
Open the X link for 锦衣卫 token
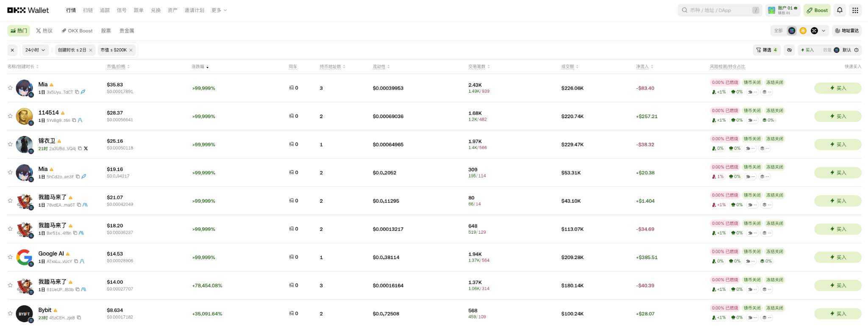click(86, 149)
